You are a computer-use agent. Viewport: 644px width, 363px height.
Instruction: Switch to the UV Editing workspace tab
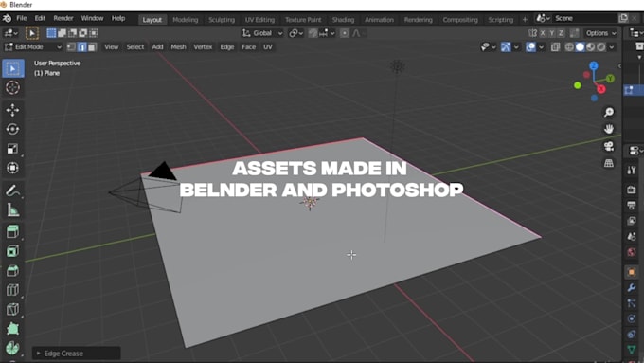[x=259, y=20]
